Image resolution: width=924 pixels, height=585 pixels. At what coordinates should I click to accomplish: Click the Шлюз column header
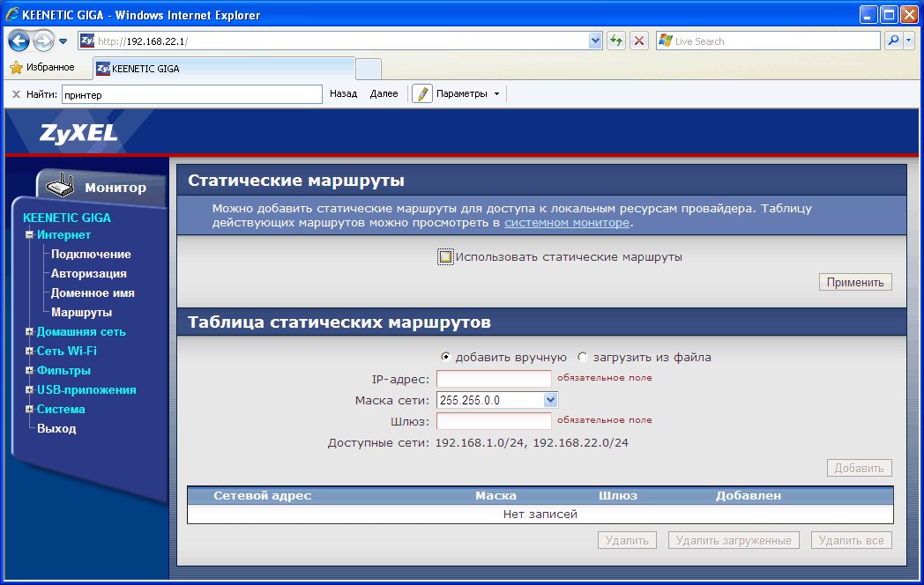coord(618,495)
